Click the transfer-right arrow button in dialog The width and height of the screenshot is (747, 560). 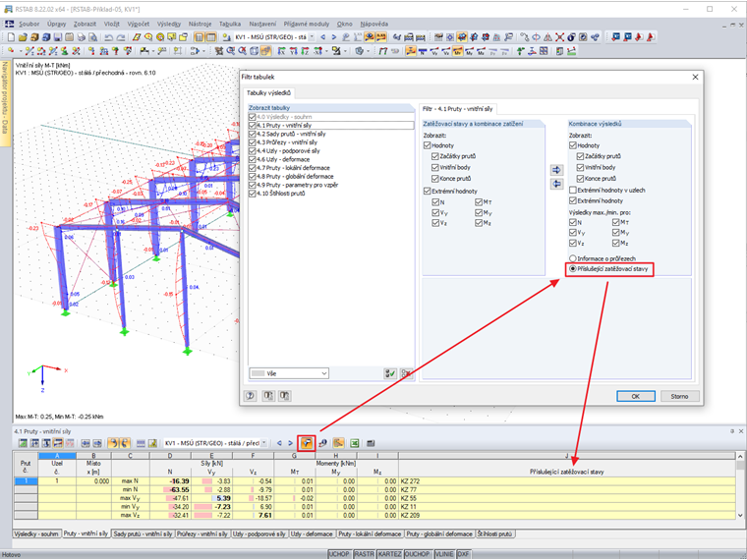pyautogui.click(x=556, y=170)
